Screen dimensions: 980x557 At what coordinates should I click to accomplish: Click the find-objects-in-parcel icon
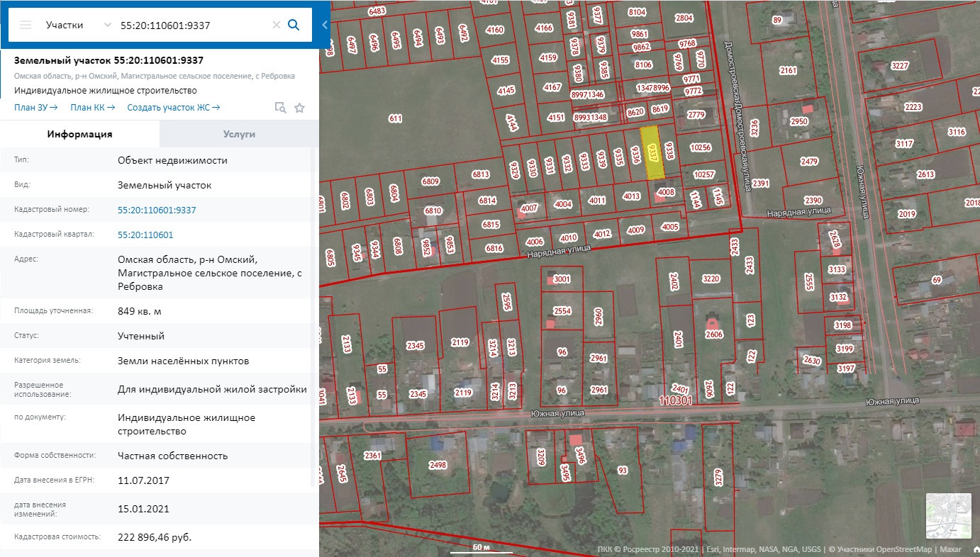[x=280, y=108]
